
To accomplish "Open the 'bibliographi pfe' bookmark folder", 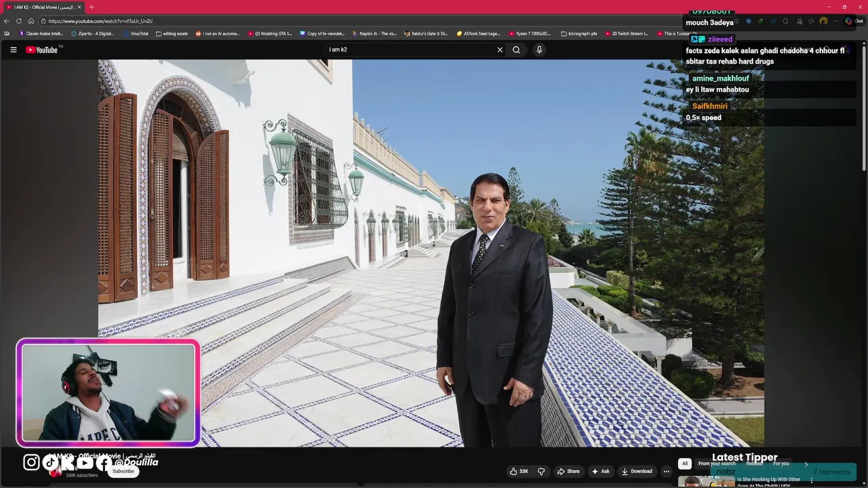I will tap(580, 33).
